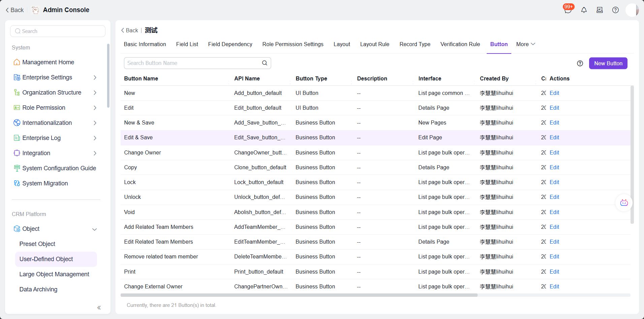
Task: Expand the More tab dropdown
Action: click(x=525, y=44)
